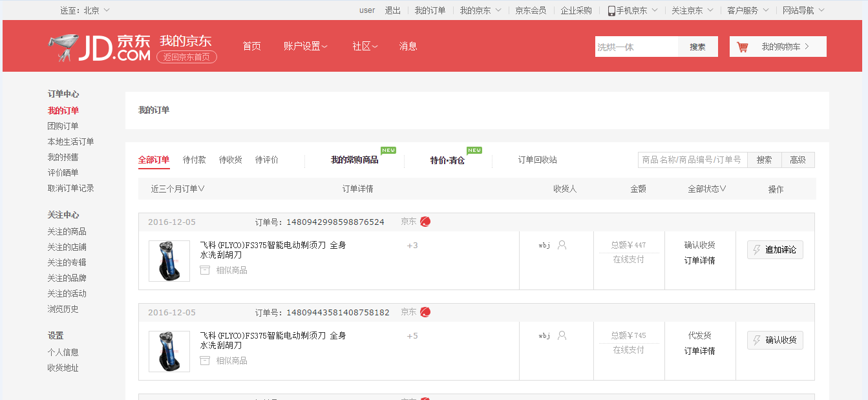Open shaver thumbnail in second order
Screen dimensions: 868x400
pos(169,352)
